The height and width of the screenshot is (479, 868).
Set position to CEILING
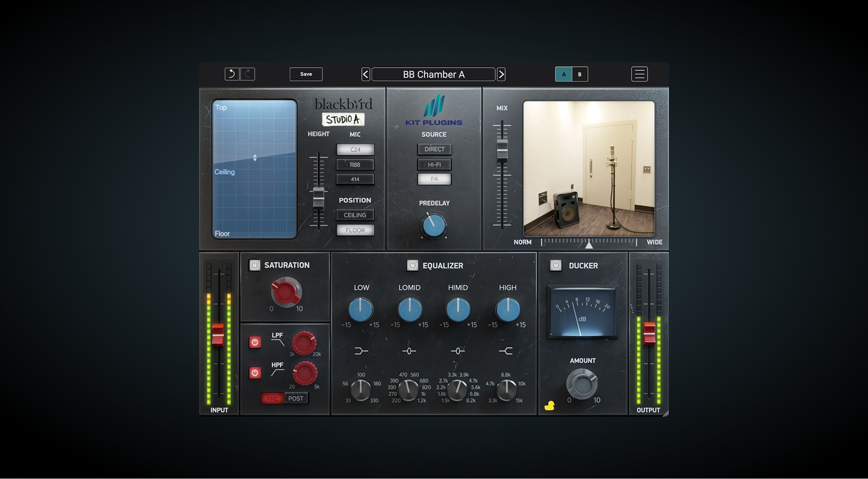coord(355,215)
